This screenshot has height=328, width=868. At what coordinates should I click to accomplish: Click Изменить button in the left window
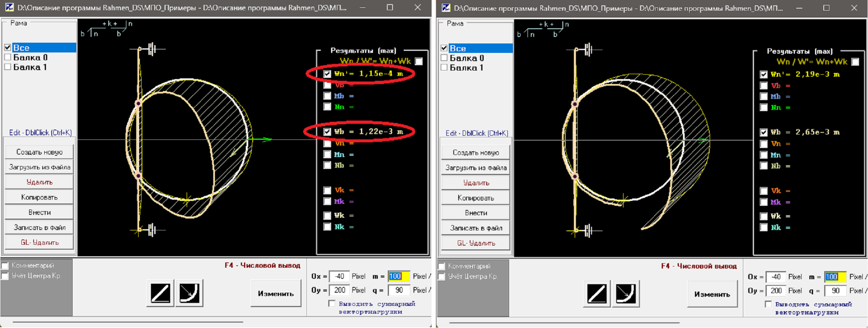tap(276, 294)
